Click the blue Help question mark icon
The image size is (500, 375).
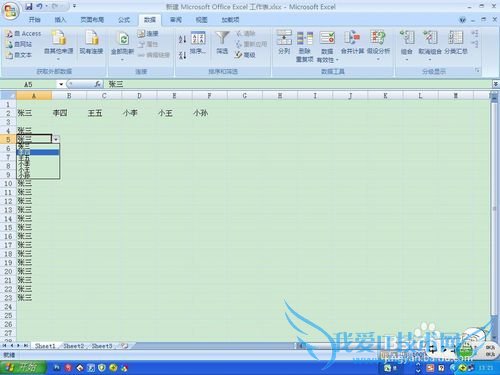(462, 20)
